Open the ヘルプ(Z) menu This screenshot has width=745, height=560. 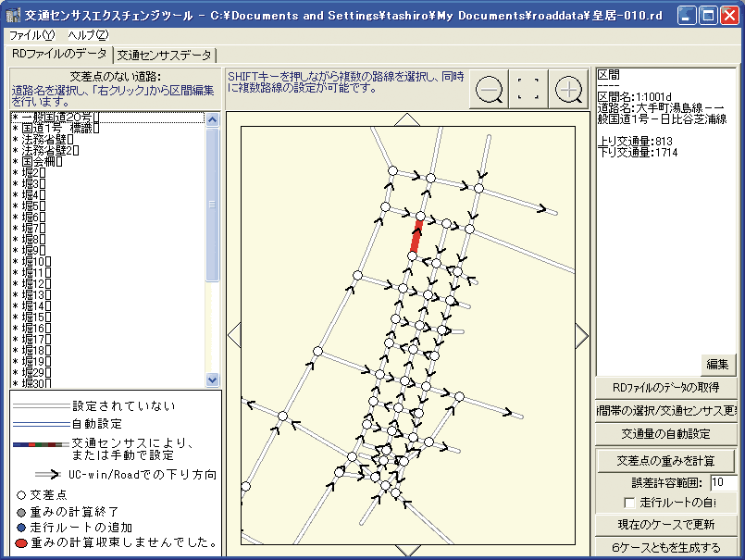pyautogui.click(x=88, y=35)
